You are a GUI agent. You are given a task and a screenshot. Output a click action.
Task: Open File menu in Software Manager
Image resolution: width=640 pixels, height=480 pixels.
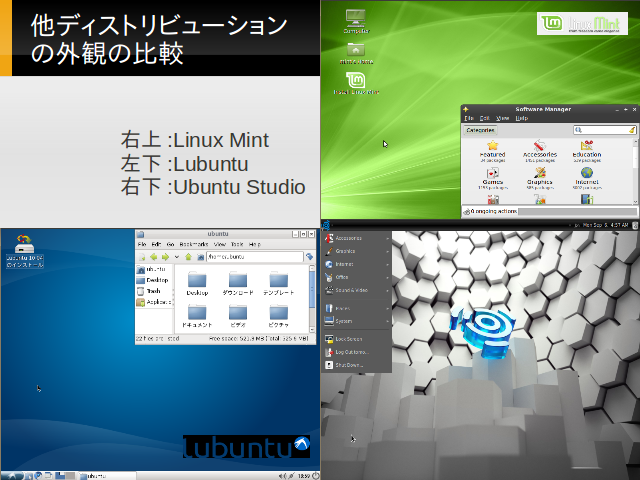pos(469,118)
